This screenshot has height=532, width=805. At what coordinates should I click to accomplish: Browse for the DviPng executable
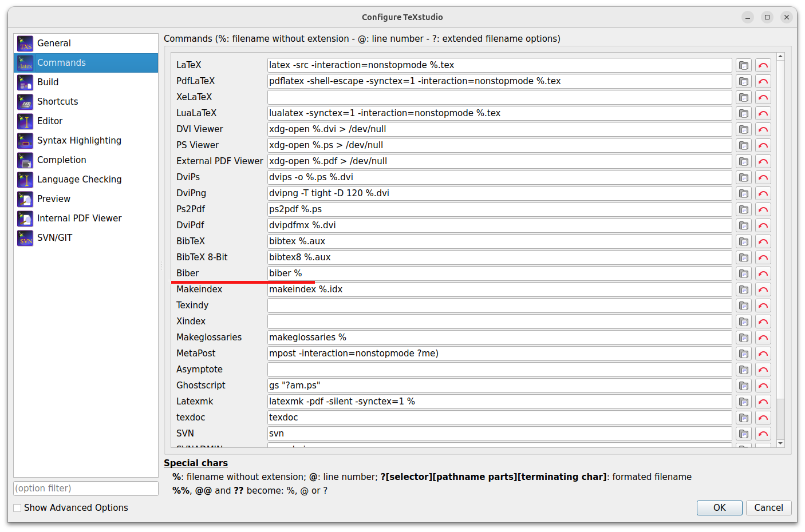pyautogui.click(x=743, y=193)
